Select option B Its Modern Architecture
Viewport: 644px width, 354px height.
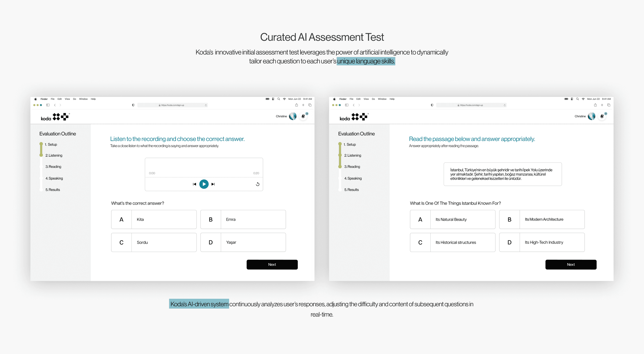click(x=542, y=219)
